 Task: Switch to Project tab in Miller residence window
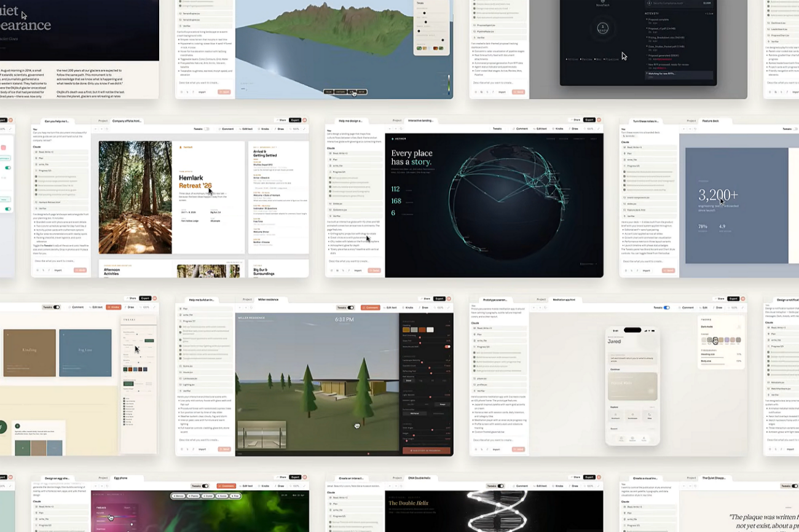[x=246, y=299]
